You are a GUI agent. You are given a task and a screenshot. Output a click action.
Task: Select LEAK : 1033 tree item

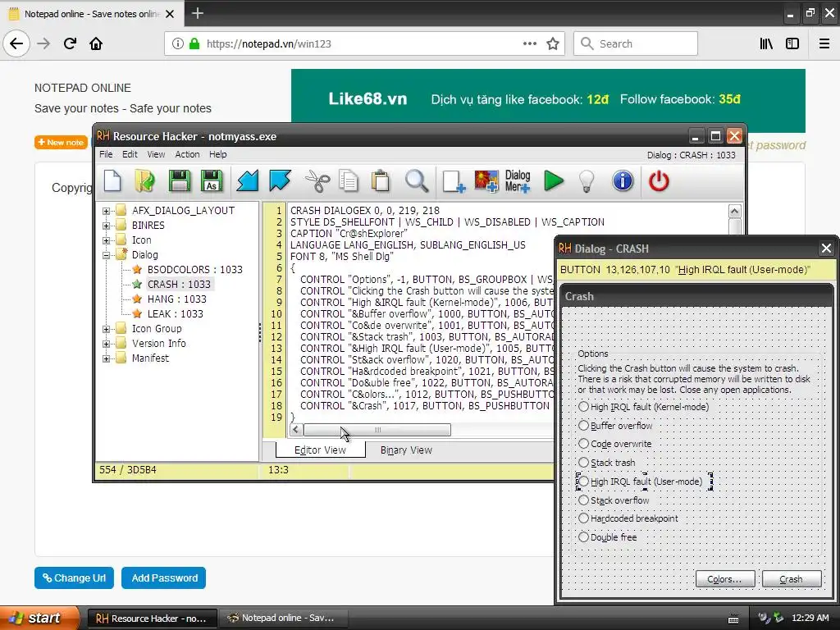(x=176, y=314)
